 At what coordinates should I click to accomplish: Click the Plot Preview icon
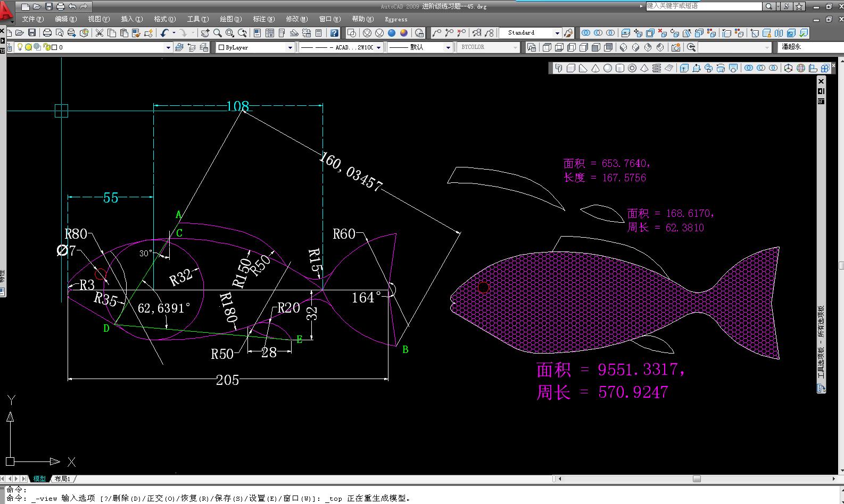(60, 33)
